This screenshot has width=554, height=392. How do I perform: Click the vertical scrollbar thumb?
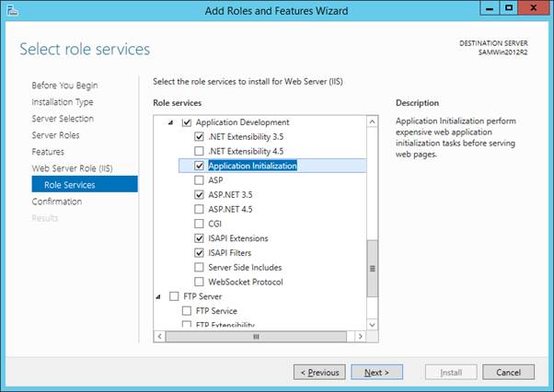coord(372,269)
